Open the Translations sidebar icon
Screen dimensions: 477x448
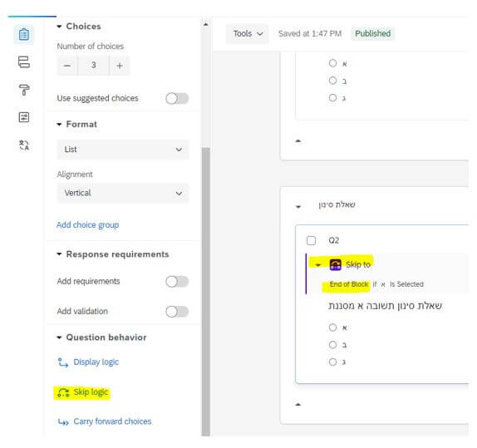point(24,145)
